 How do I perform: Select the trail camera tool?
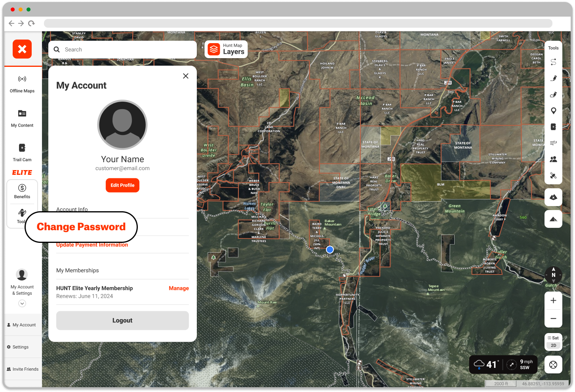point(554,127)
